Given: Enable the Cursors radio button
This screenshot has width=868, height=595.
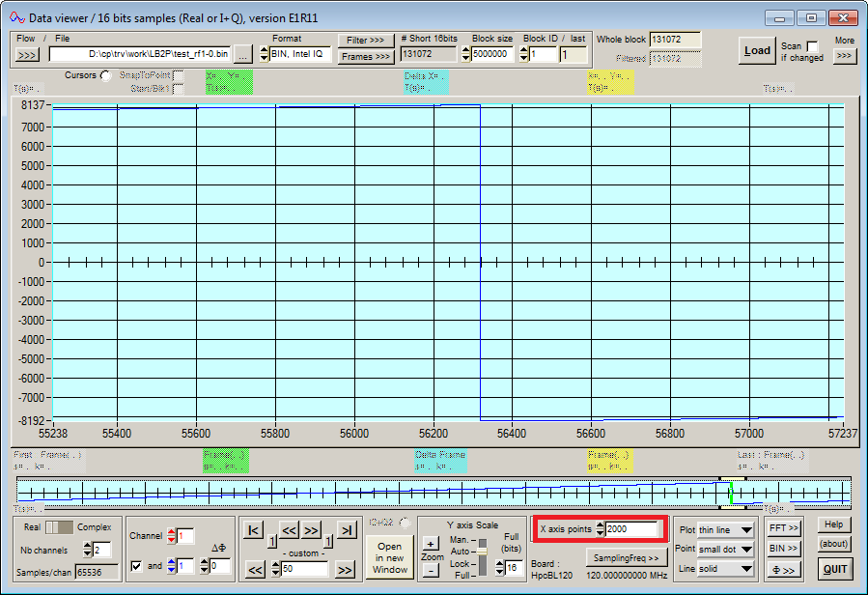Looking at the screenshot, I should pos(105,75).
